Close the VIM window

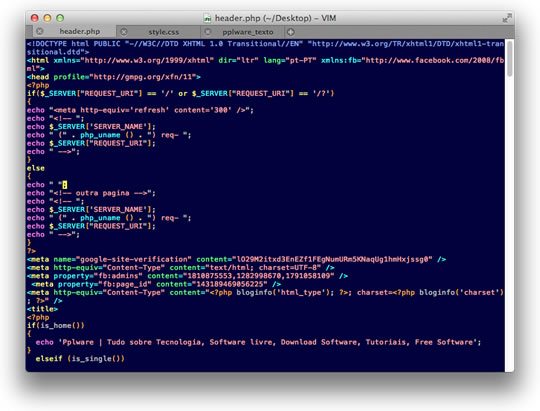tap(34, 18)
